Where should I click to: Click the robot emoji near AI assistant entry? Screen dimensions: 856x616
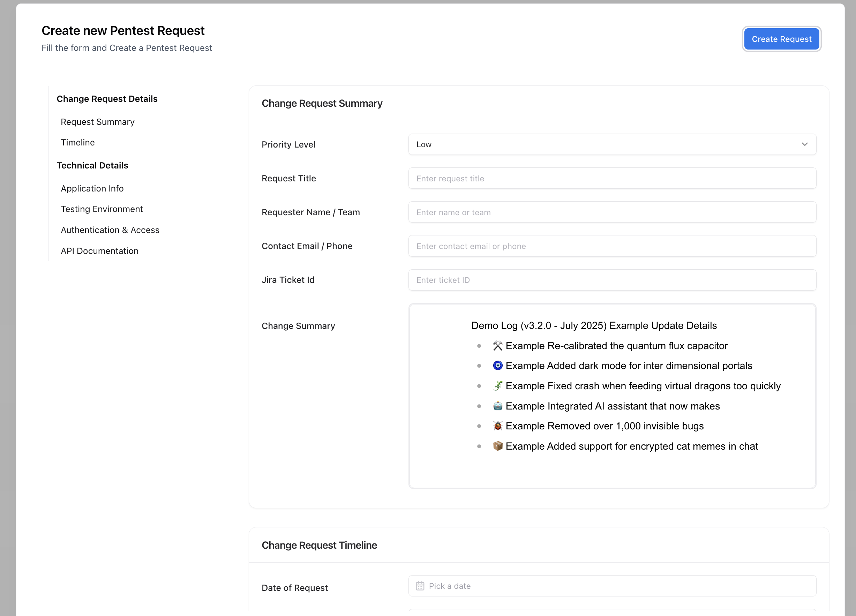[498, 406]
